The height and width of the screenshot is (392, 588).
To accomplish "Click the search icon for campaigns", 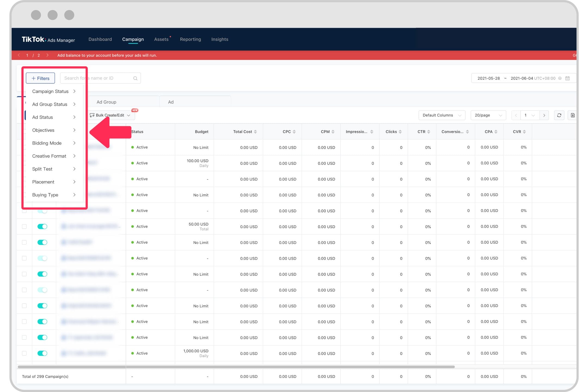I will pyautogui.click(x=136, y=78).
